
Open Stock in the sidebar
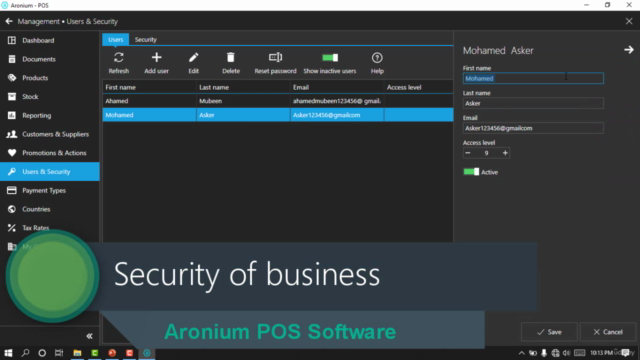(49, 97)
